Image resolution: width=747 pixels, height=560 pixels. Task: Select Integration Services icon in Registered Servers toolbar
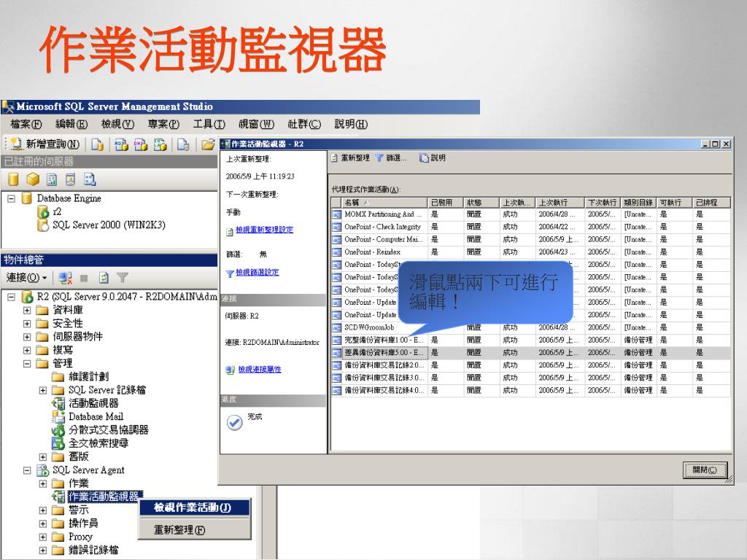pyautogui.click(x=90, y=179)
